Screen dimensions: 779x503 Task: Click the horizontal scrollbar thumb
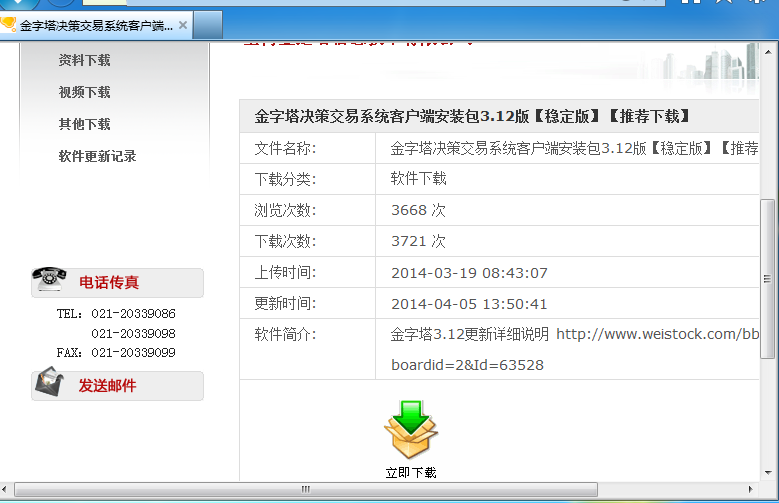click(306, 489)
